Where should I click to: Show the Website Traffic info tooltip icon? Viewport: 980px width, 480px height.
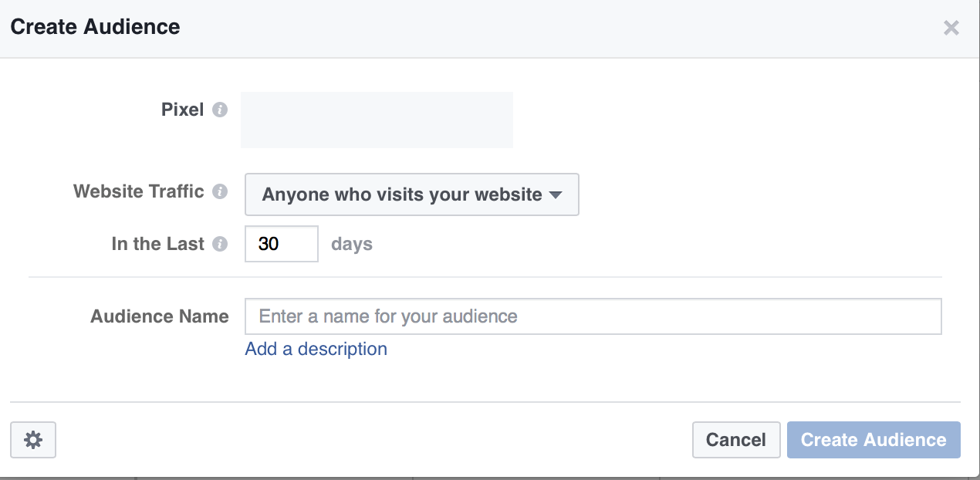tap(220, 191)
